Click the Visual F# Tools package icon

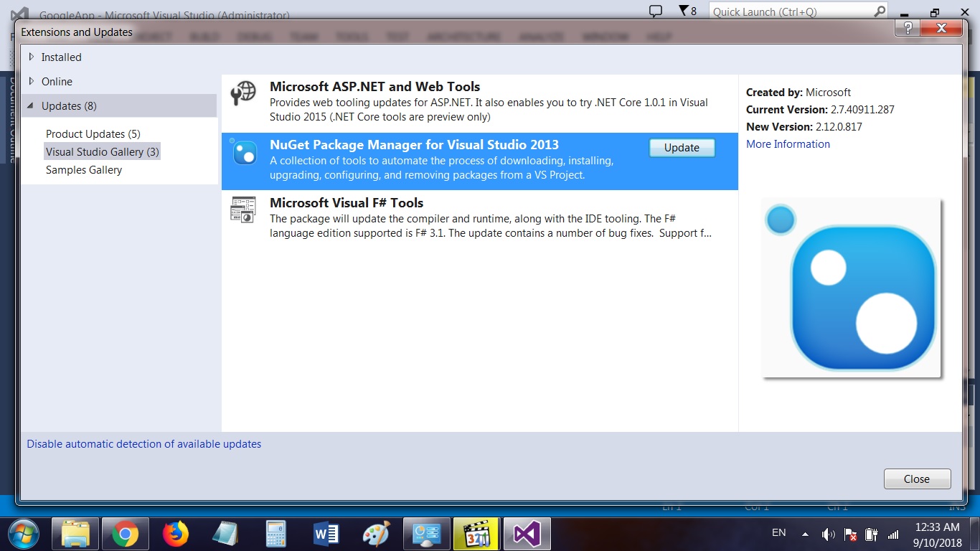pos(243,209)
